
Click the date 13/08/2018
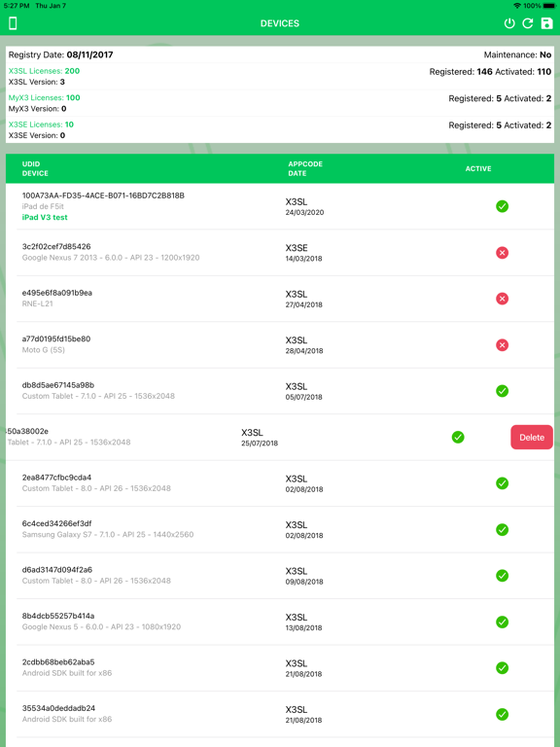[x=303, y=628]
